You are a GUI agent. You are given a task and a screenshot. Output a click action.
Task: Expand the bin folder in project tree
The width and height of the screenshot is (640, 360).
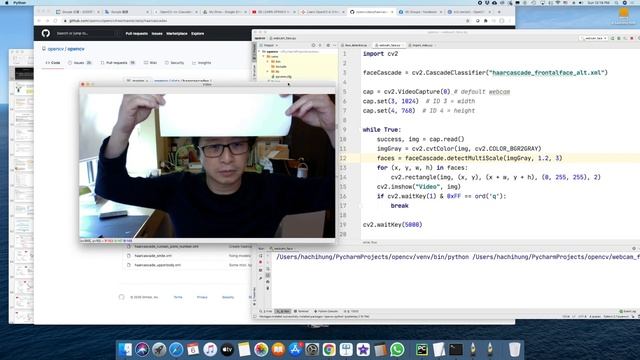pos(268,62)
